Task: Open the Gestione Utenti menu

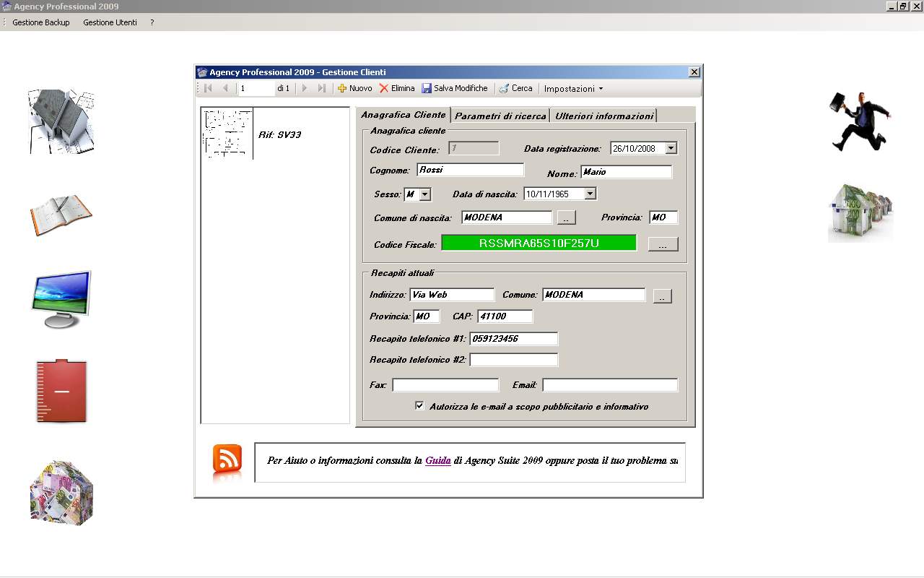Action: click(x=110, y=22)
